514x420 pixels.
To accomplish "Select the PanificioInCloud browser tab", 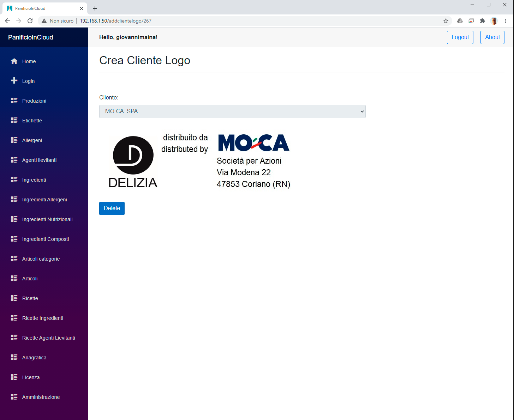I will click(x=45, y=8).
